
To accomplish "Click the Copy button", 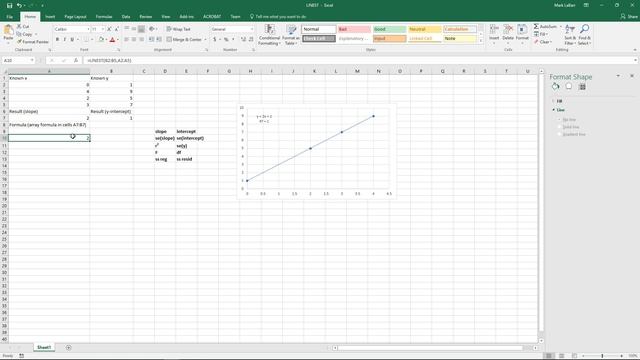I will [x=25, y=34].
